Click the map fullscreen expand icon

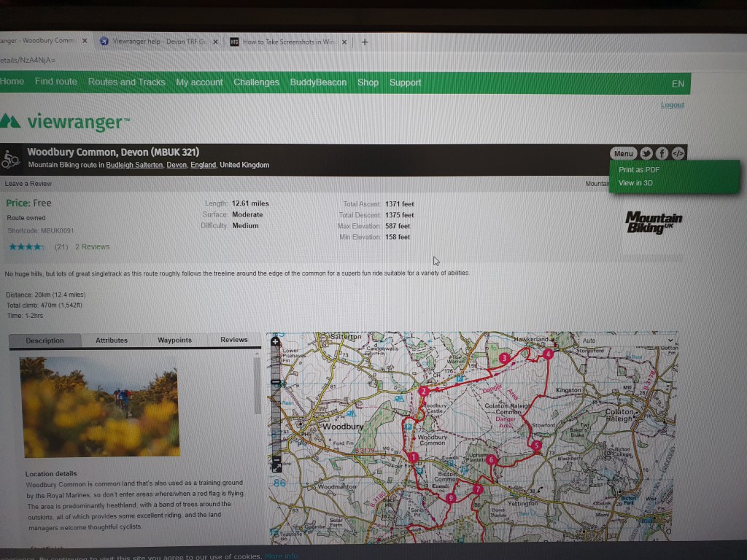[x=276, y=464]
